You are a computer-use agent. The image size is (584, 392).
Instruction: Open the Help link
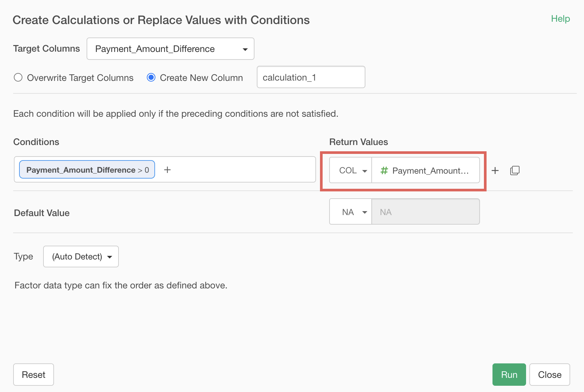point(560,19)
